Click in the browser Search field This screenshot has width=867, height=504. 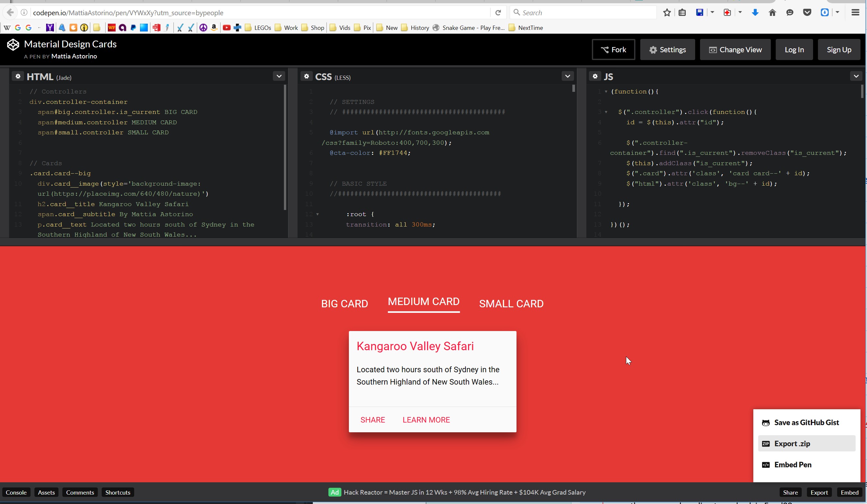point(585,13)
